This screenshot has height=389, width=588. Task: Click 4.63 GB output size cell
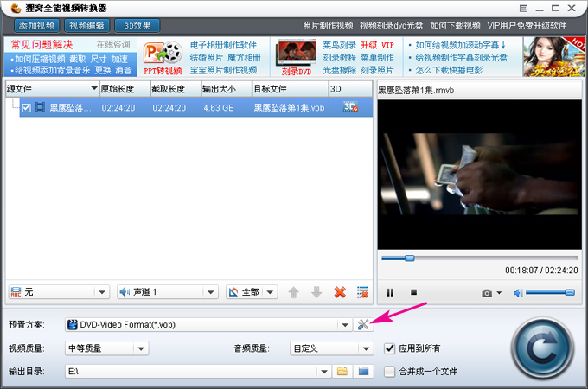click(x=219, y=108)
